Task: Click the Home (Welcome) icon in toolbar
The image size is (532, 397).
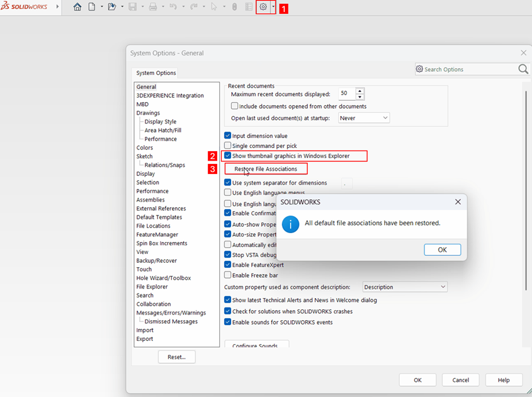Action: (77, 8)
